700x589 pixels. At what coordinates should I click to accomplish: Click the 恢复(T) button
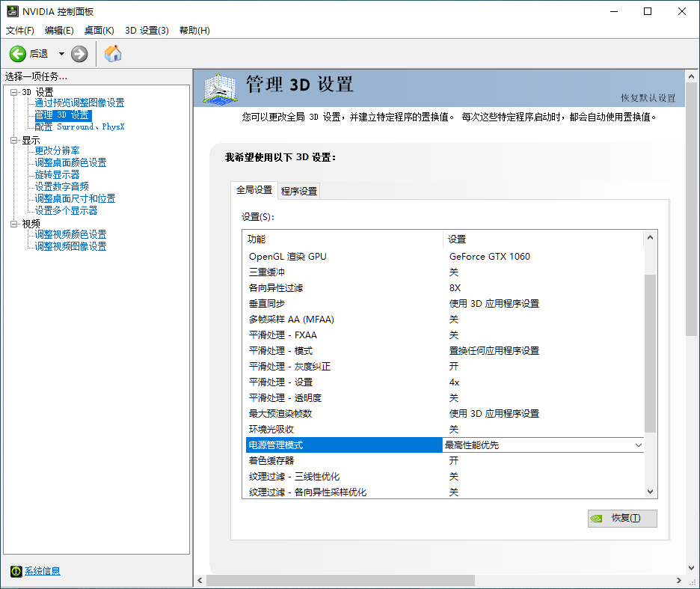(x=622, y=519)
